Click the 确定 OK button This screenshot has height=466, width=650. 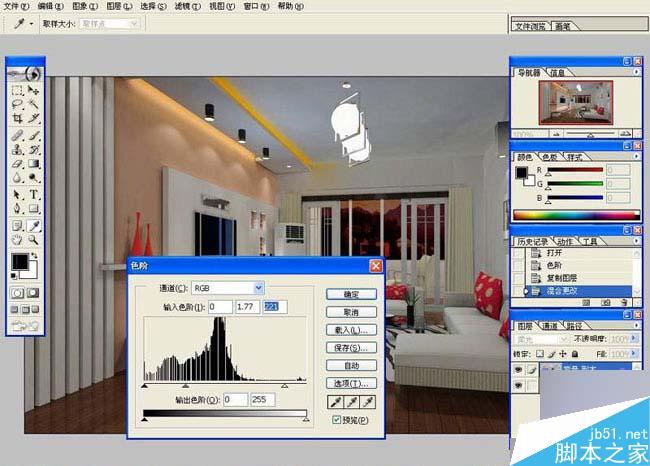(352, 294)
